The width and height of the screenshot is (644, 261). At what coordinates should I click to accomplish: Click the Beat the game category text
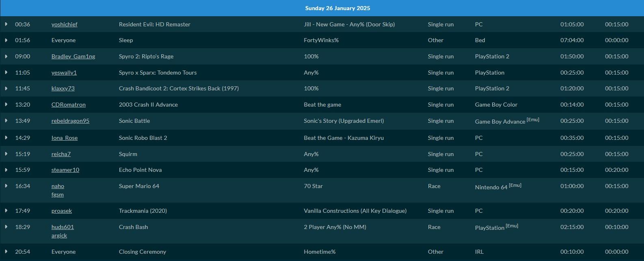click(322, 105)
